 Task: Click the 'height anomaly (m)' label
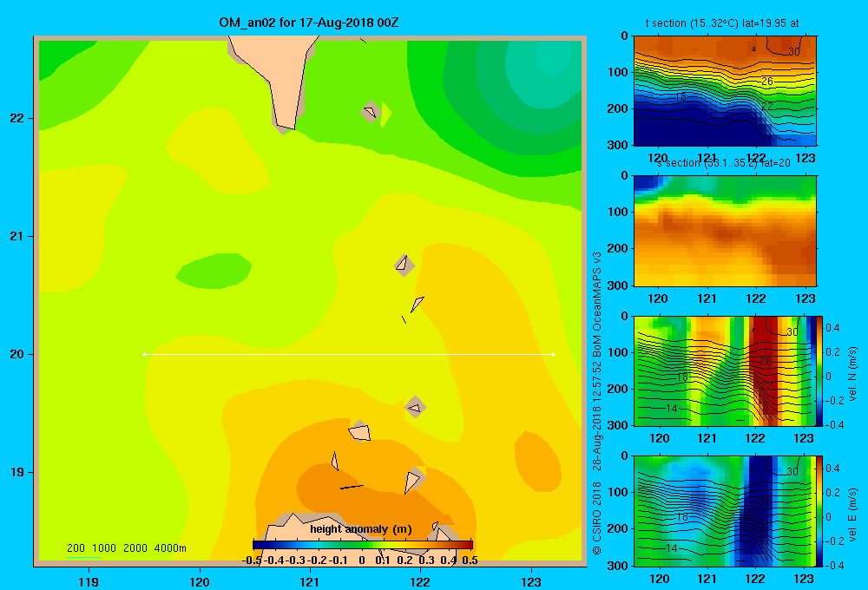point(360,529)
